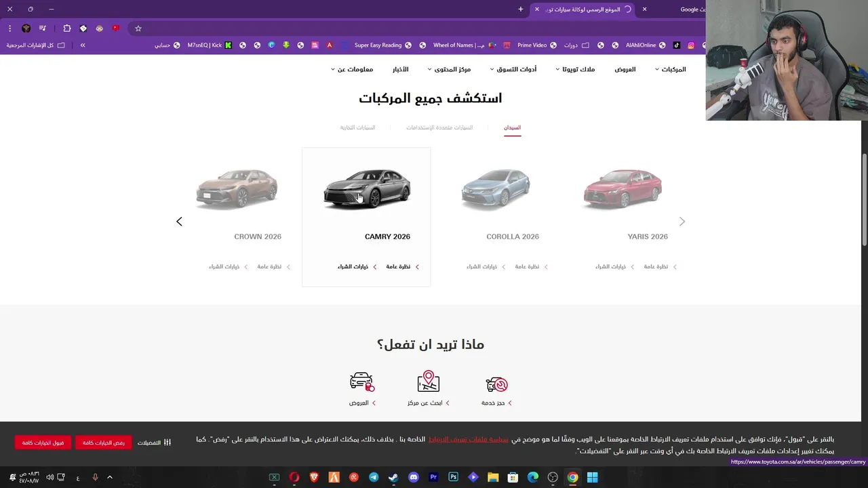868x488 pixels.
Task: Go to previous vehicles with left arrow
Action: [x=179, y=222]
